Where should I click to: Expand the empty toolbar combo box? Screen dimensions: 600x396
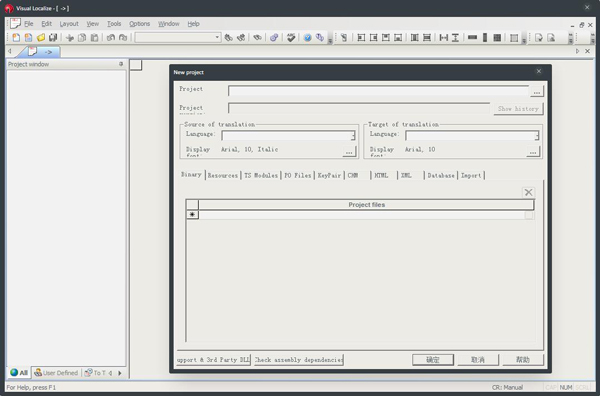coord(217,37)
